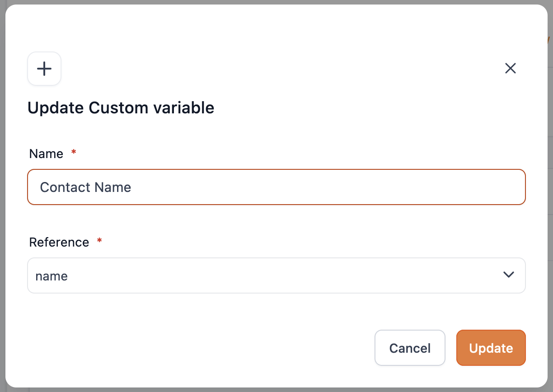The image size is (553, 392).
Task: Select the "name" value in Reference
Action: click(52, 276)
